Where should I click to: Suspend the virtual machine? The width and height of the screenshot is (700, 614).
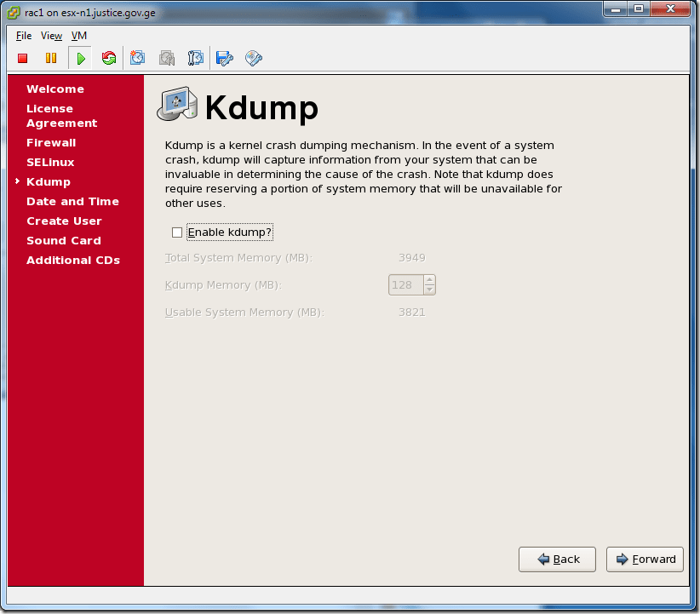[51, 58]
